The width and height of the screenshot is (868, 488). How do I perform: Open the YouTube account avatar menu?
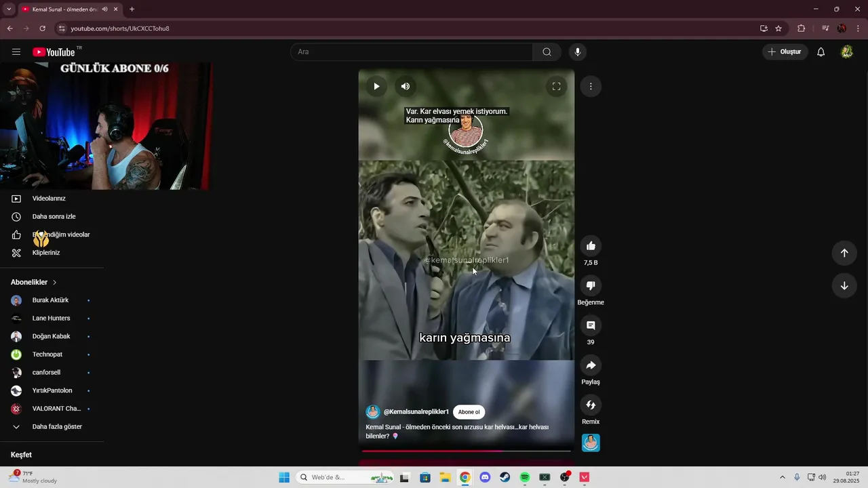(846, 52)
